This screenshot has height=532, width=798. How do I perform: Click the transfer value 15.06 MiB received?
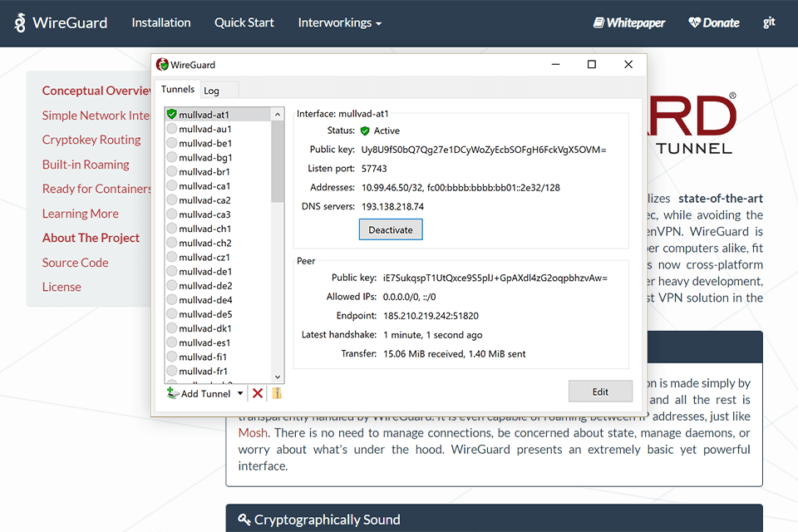tap(454, 354)
